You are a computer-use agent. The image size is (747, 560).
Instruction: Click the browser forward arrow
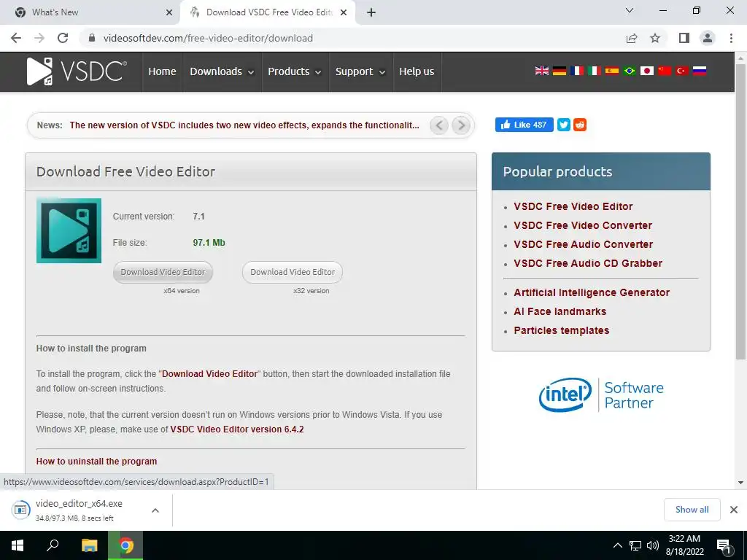coord(39,38)
